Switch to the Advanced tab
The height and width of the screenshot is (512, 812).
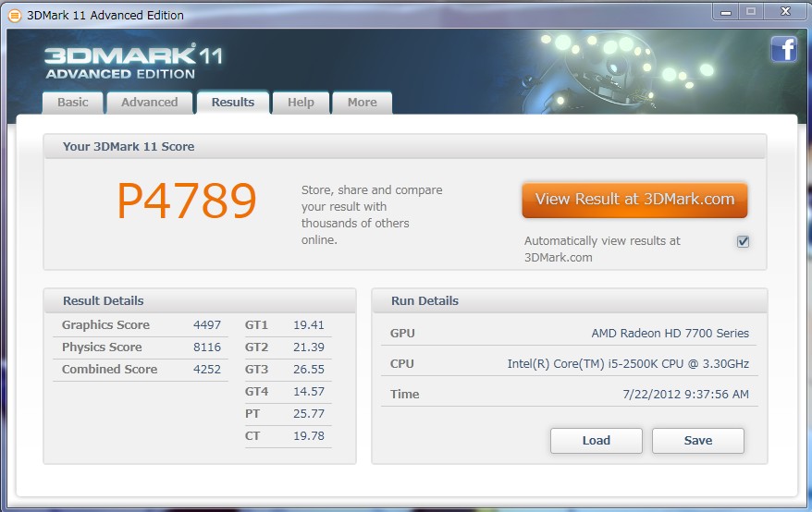[150, 102]
